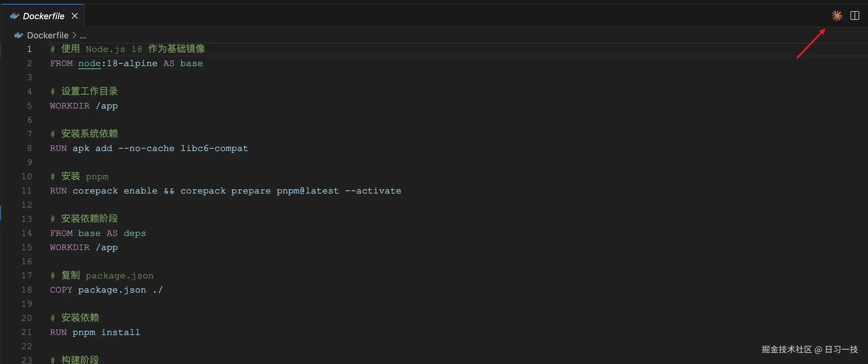Expand the breadcrumb ellipsis to show symbols
This screenshot has width=868, height=364.
point(83,35)
